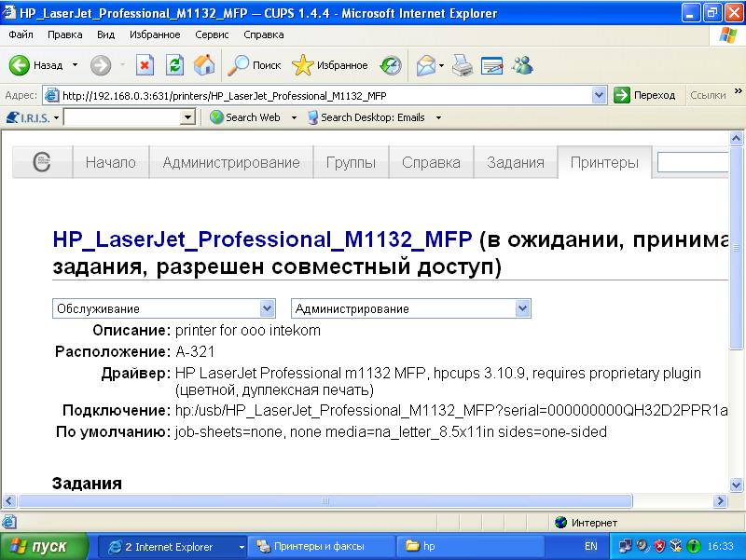Image resolution: width=746 pixels, height=560 pixels.
Task: Click the CUPS search input field
Action: (693, 162)
